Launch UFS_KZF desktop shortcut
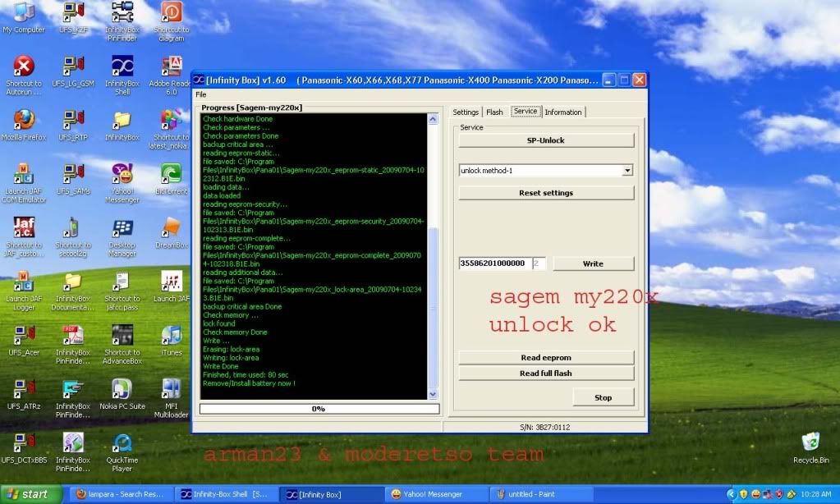The height and width of the screenshot is (504, 840). click(x=73, y=17)
